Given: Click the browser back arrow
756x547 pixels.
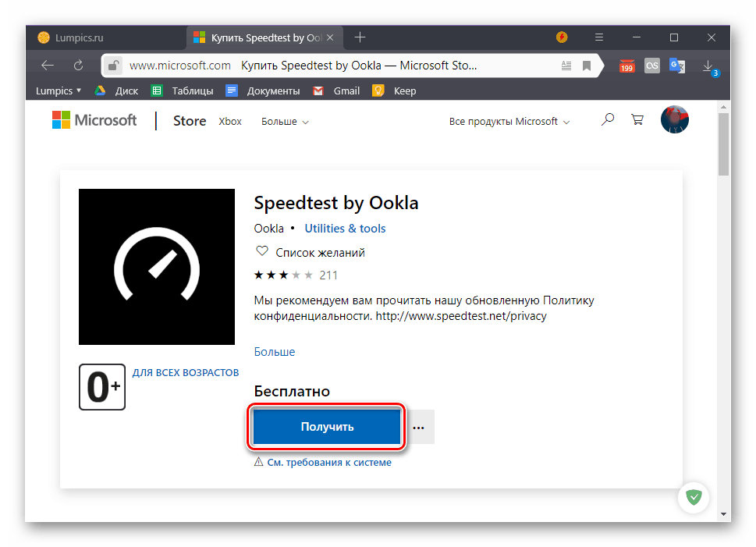Looking at the screenshot, I should tap(48, 66).
